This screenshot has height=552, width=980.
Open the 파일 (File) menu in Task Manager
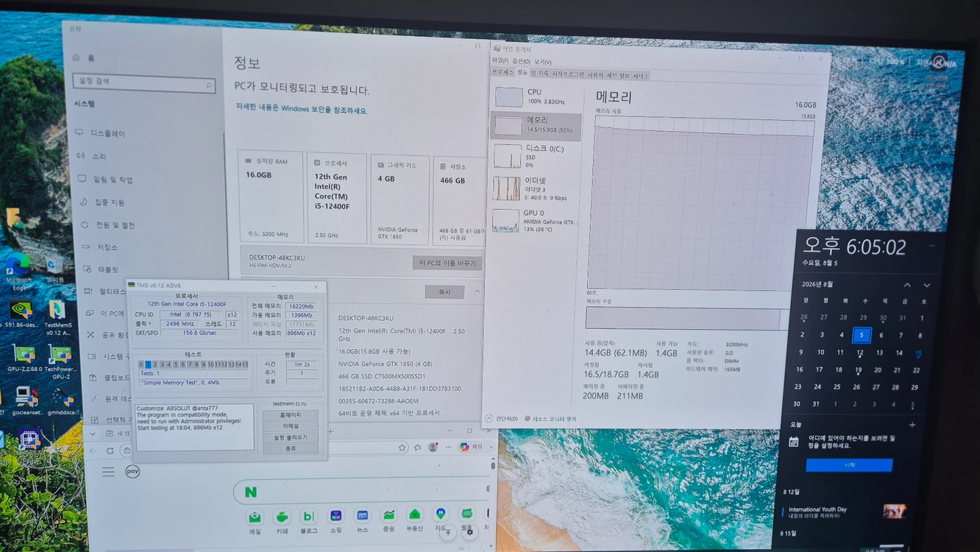pos(500,61)
